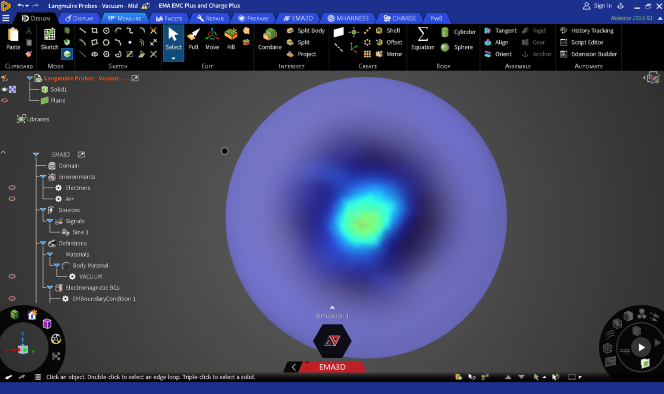Toggle visibility of Electrons environment

(x=12, y=188)
